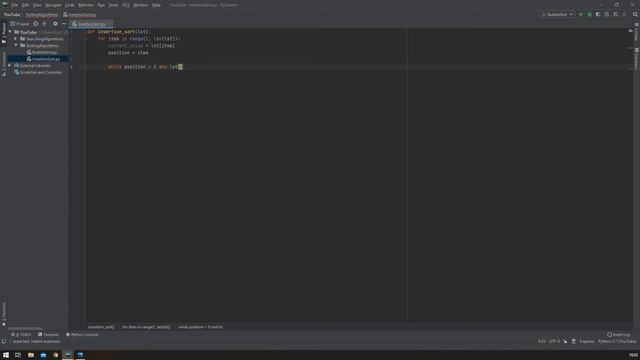Click the 'def insertion_sort(lst):' code line
Screen dimensions: 640x360
[119, 32]
